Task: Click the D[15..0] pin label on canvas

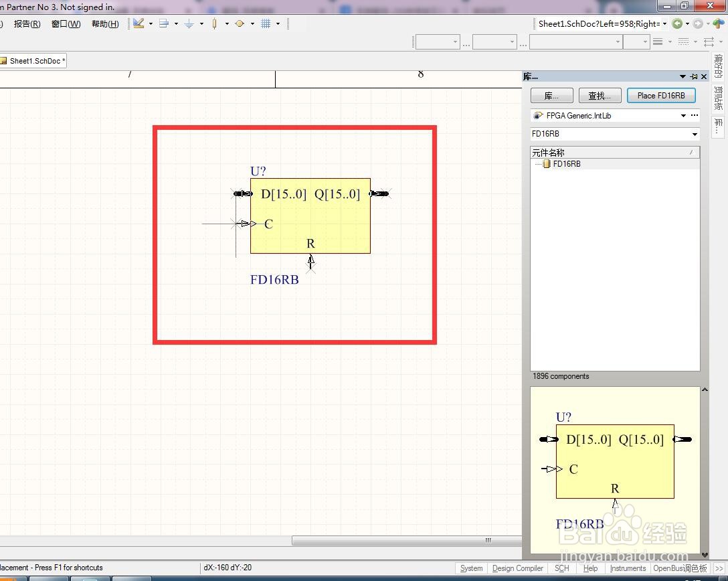Action: 284,194
